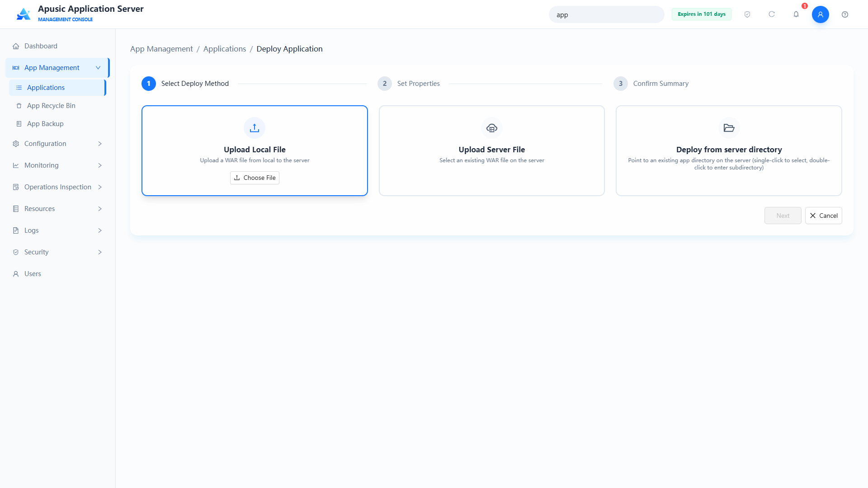Go to Dashboard

click(57, 46)
